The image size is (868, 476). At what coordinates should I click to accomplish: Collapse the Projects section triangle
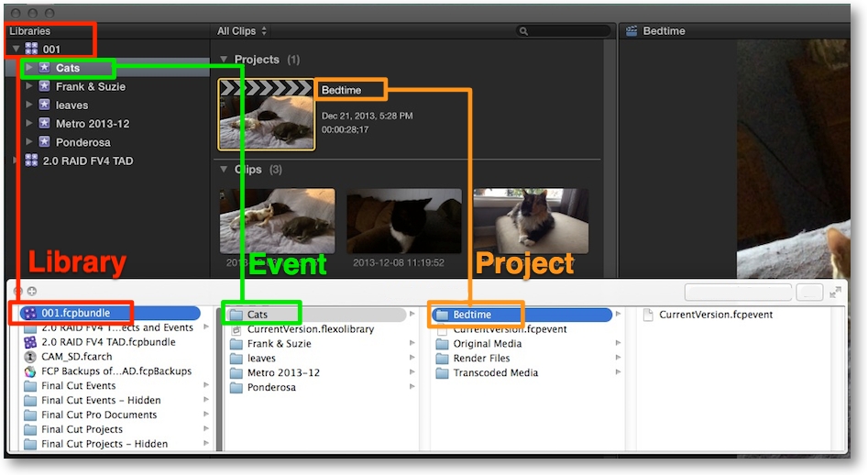[x=224, y=60]
